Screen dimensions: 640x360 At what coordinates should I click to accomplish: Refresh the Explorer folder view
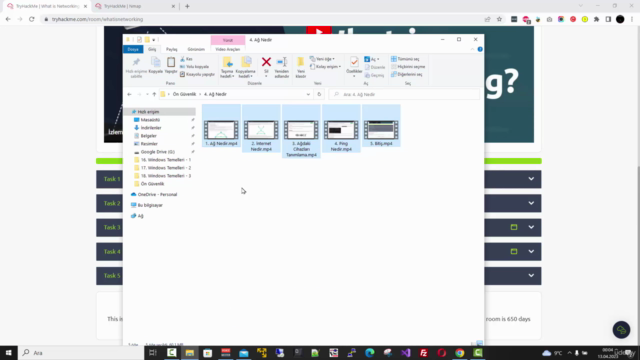click(319, 94)
